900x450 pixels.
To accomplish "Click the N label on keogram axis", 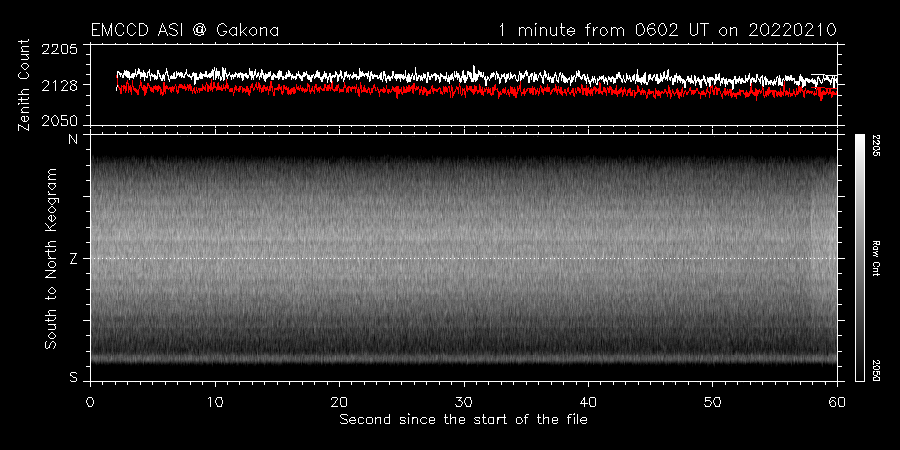I will 73,140.
